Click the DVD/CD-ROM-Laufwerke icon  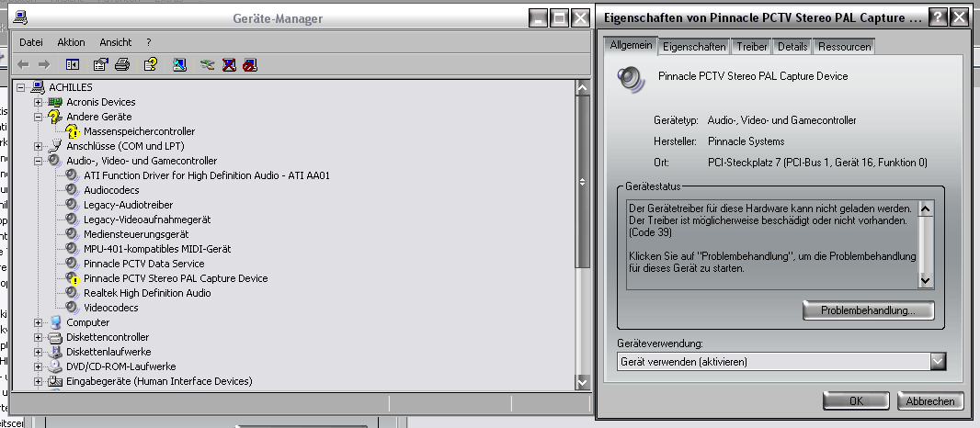pos(56,366)
